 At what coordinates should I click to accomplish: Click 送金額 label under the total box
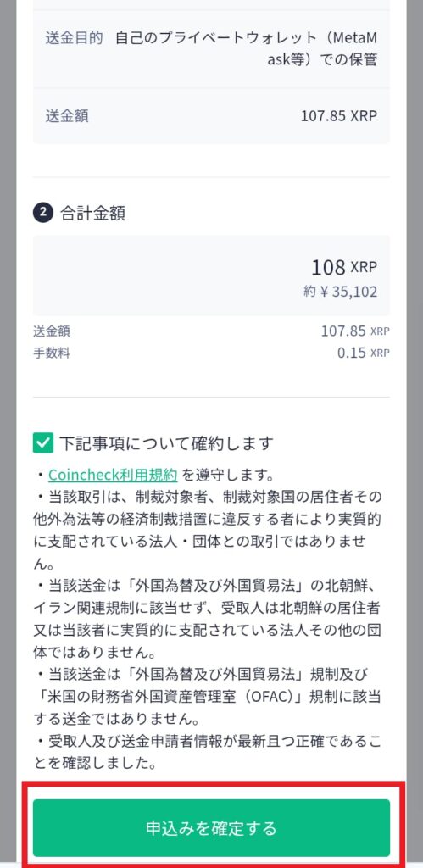[52, 331]
